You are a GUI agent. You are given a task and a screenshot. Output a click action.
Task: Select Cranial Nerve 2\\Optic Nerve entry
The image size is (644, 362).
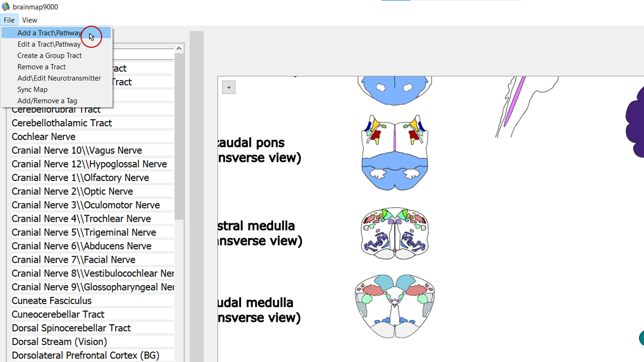72,192
